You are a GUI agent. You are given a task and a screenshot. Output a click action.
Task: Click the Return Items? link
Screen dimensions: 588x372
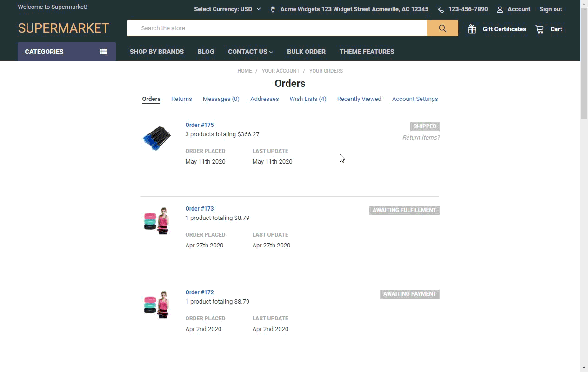tap(421, 138)
